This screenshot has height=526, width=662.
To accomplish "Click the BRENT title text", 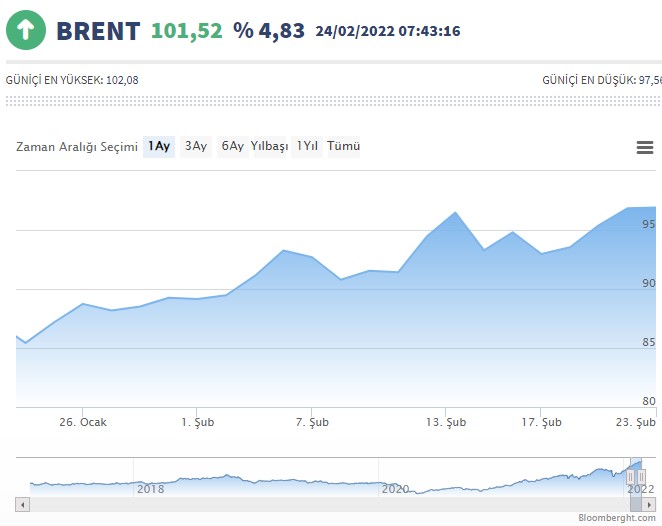I will tap(98, 31).
